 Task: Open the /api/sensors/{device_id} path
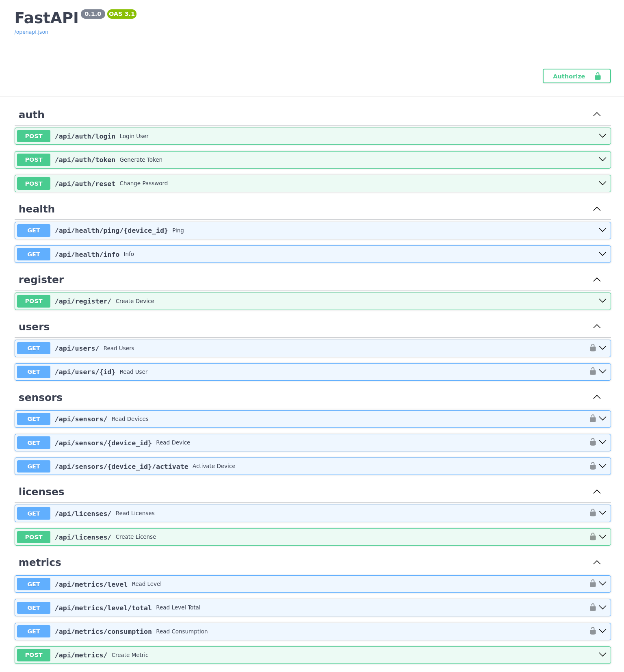pos(103,443)
